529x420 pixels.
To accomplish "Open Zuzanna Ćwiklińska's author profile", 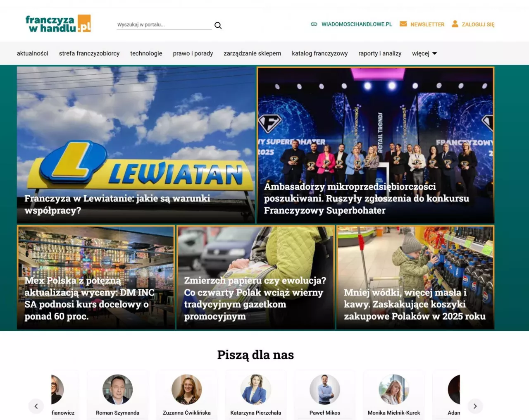I will [x=187, y=413].
